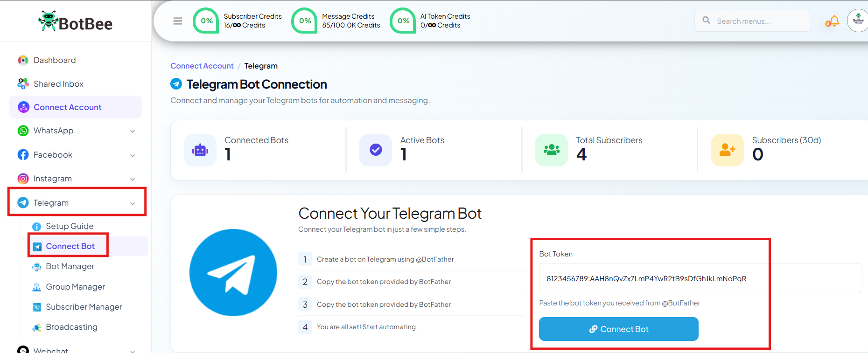Click step 4 'You are all set!' text
The image size is (868, 353).
tap(367, 327)
